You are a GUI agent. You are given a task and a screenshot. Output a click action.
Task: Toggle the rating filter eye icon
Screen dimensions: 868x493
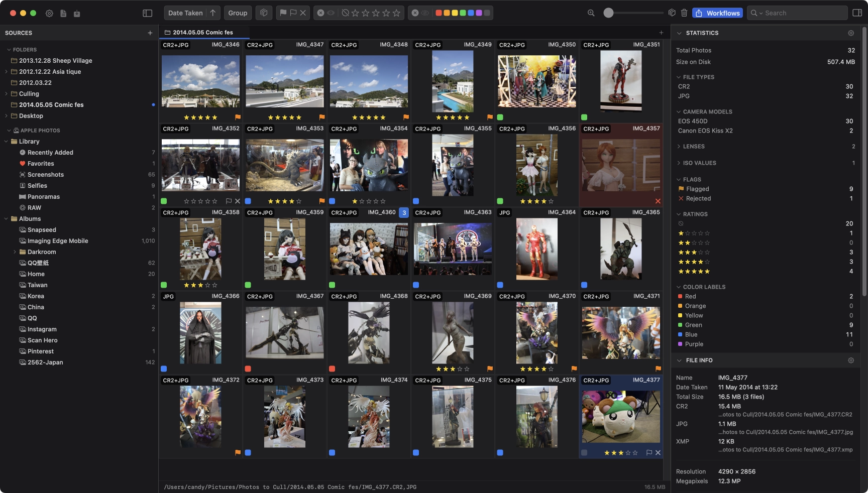331,13
